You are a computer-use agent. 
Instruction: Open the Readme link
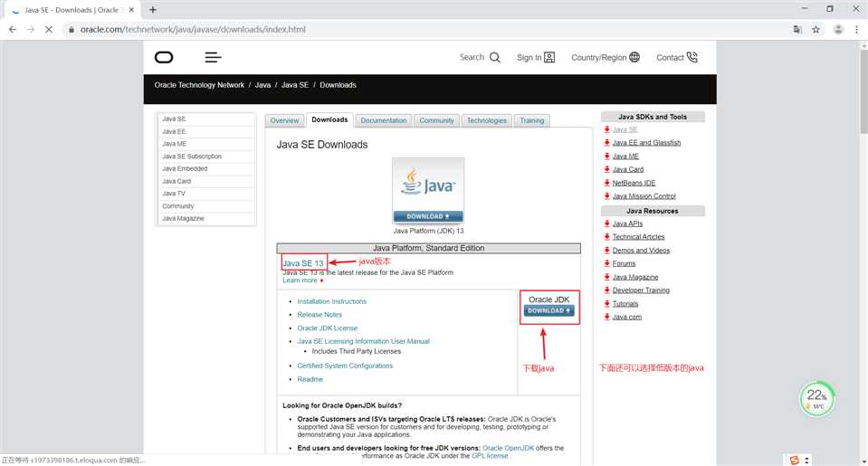(x=310, y=379)
